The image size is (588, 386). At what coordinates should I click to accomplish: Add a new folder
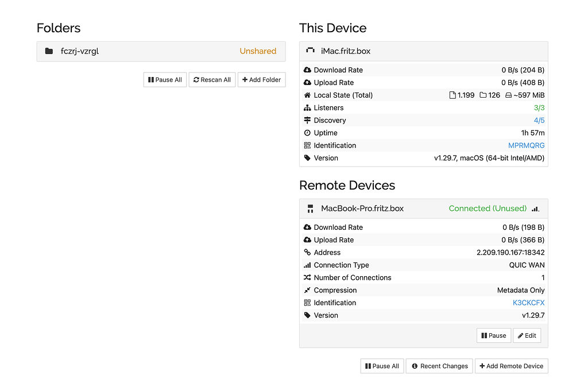pyautogui.click(x=261, y=80)
